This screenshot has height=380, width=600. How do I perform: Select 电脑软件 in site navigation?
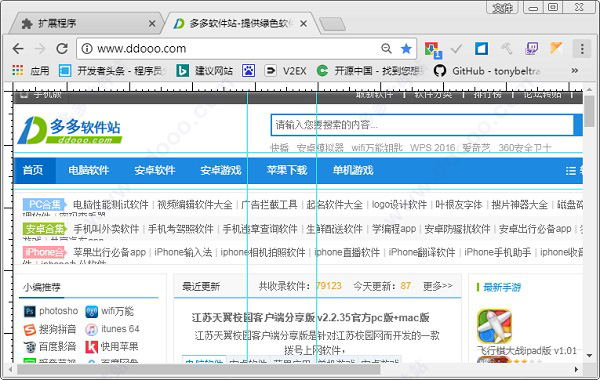pyautogui.click(x=89, y=170)
